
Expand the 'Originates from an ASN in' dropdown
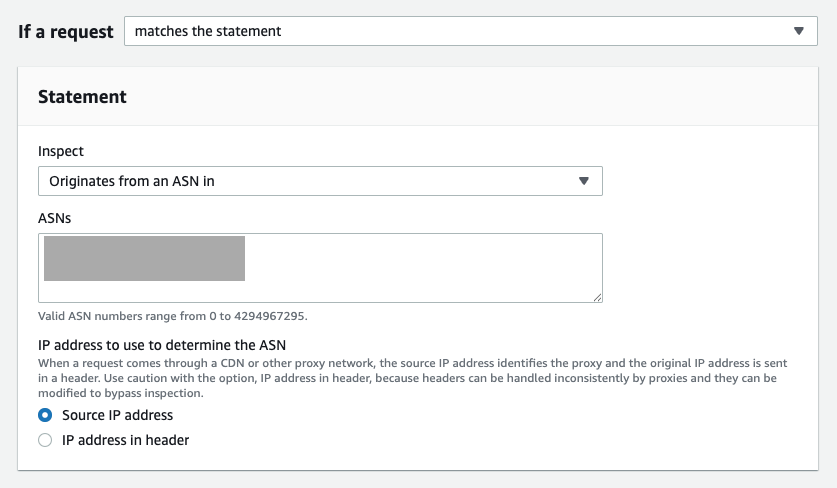click(x=320, y=181)
